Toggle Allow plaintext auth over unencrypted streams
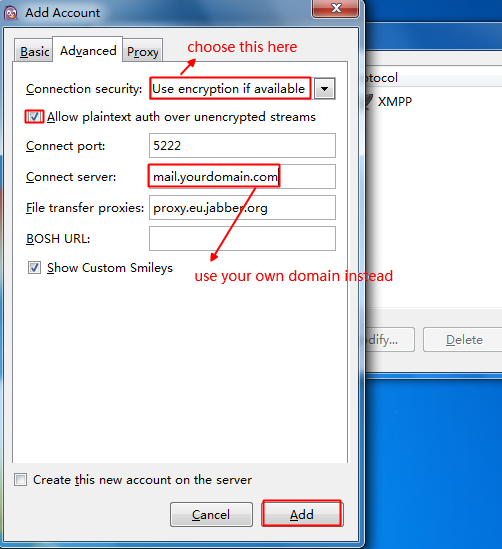 click(x=34, y=117)
